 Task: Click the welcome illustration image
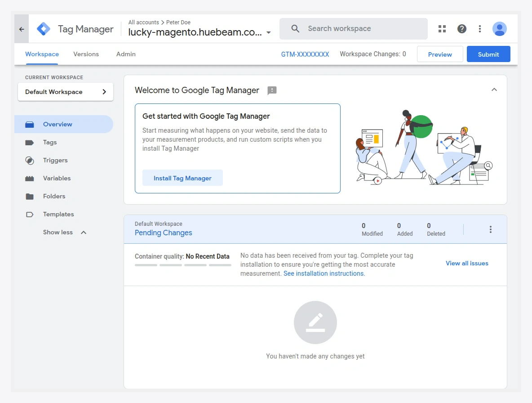pos(424,148)
